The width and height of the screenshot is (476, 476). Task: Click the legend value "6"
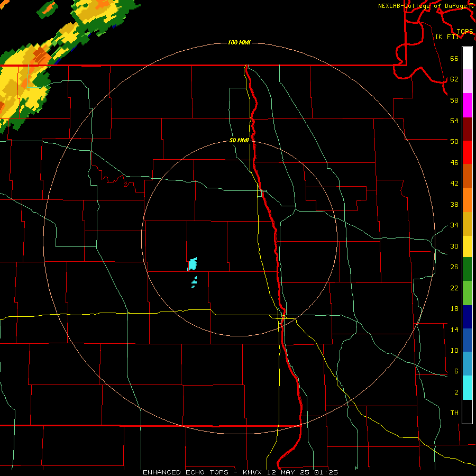[456, 371]
